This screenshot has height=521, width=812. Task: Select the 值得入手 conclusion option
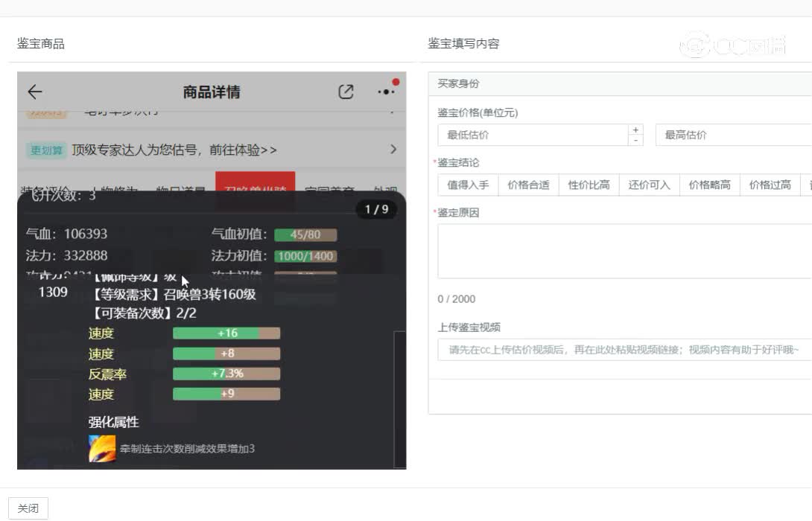468,185
